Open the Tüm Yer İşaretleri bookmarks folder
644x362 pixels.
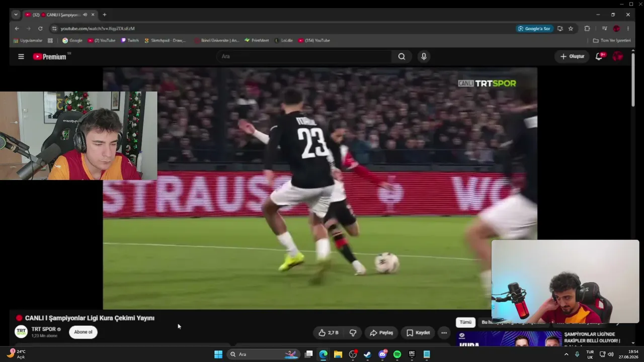pyautogui.click(x=612, y=40)
